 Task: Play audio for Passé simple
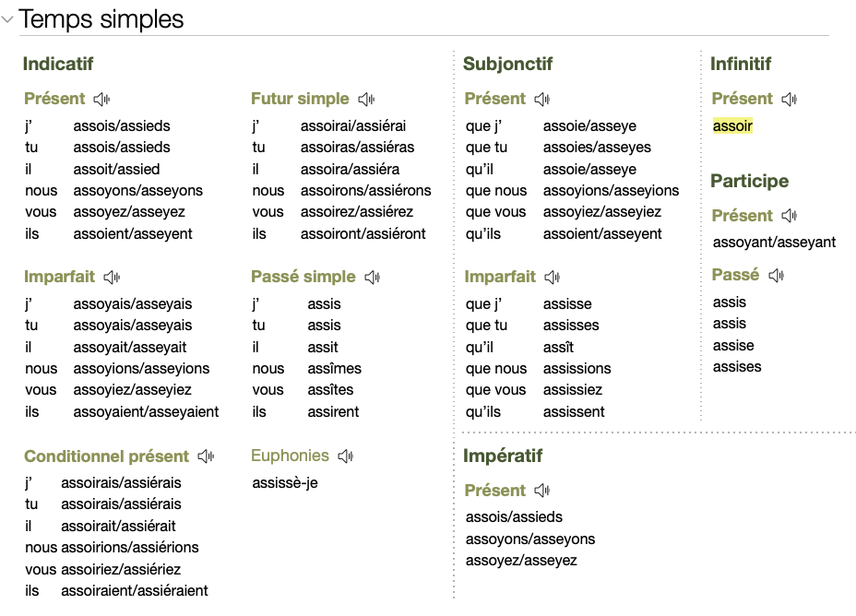coord(372,278)
